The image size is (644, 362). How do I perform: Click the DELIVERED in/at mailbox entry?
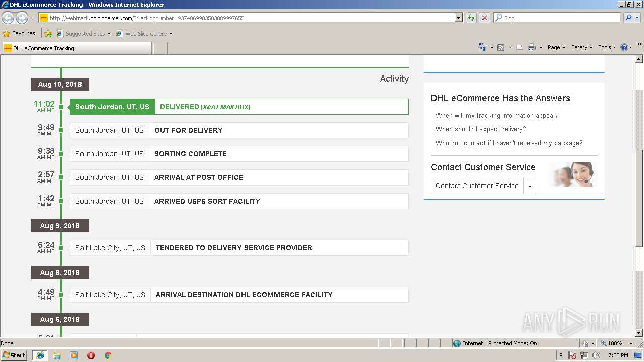pos(239,107)
